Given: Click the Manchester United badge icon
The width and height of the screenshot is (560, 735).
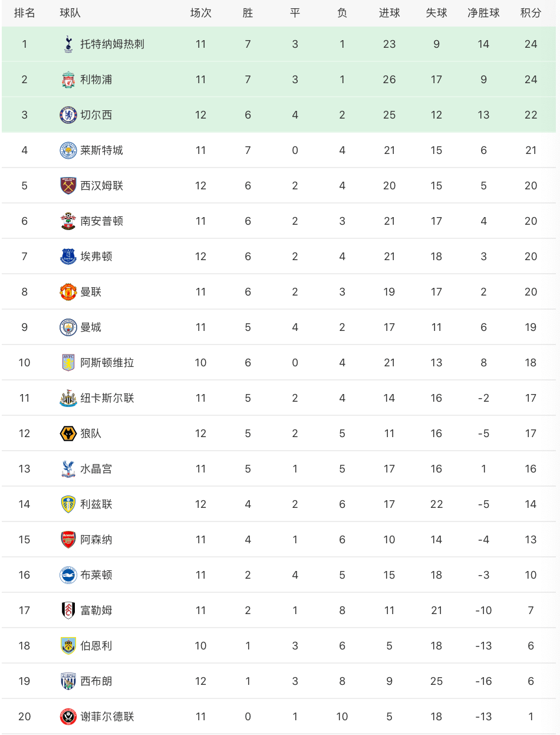Looking at the screenshot, I should click(68, 292).
